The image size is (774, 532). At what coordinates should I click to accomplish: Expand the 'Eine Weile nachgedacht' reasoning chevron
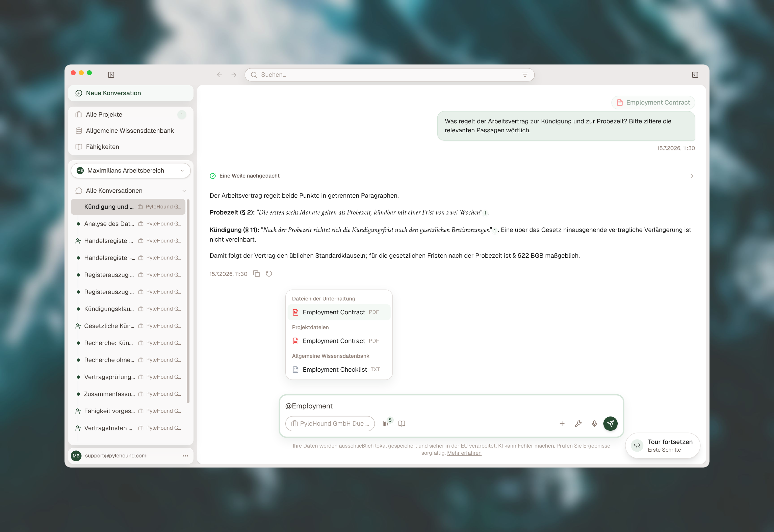tap(692, 176)
